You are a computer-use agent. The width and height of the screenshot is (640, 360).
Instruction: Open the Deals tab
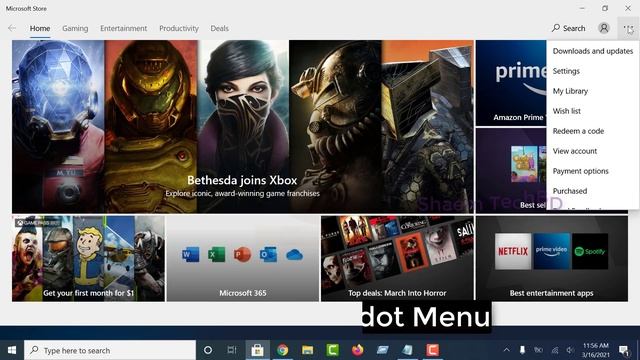pos(220,28)
